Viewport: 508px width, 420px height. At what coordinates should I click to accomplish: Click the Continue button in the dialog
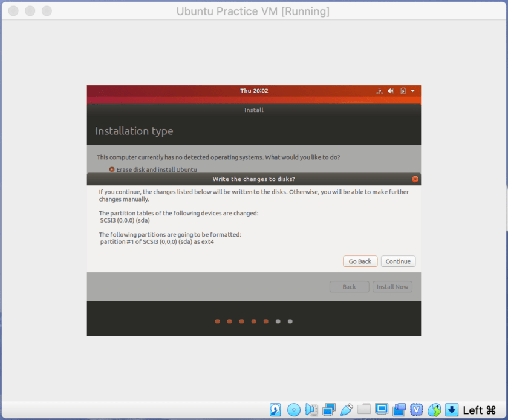398,261
